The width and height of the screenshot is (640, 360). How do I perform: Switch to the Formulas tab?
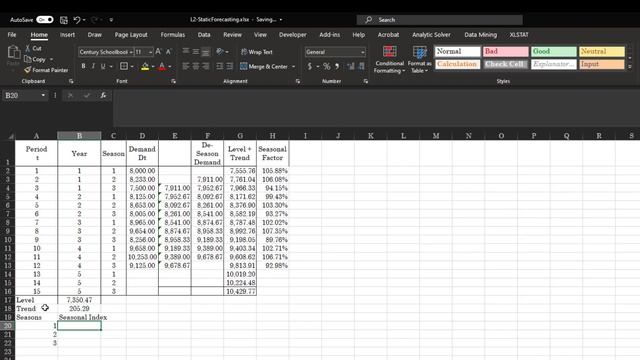click(173, 35)
